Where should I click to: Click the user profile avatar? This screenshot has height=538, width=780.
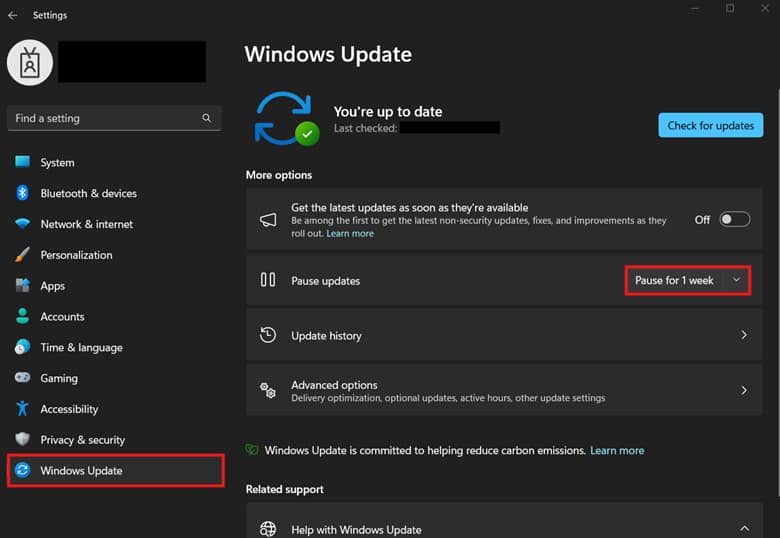[x=30, y=63]
